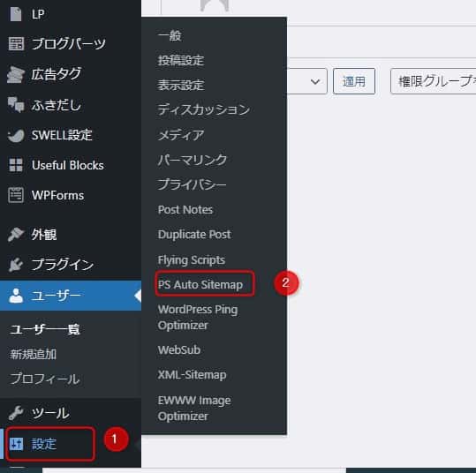Click the 設定 sliders icon
The height and width of the screenshot is (473, 476).
click(16, 444)
